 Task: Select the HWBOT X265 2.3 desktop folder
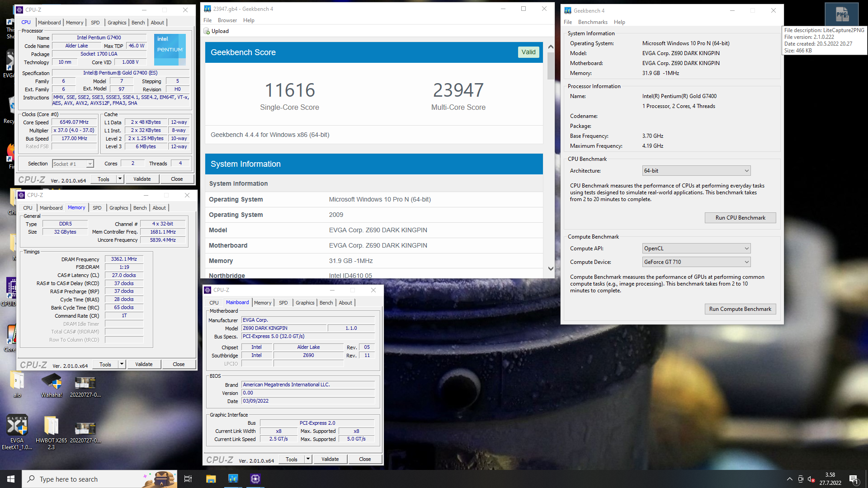tap(51, 432)
